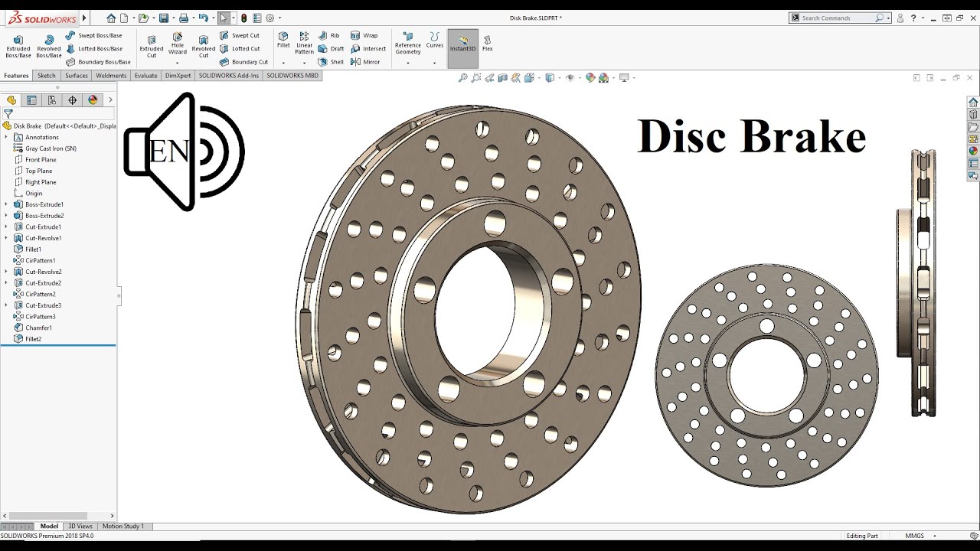
Task: Open the Options gear dropdown arrow
Action: tap(279, 18)
